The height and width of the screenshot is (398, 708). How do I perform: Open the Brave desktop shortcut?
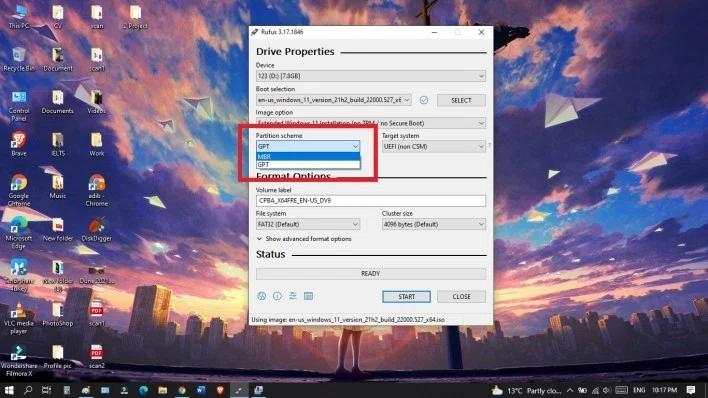(x=19, y=144)
